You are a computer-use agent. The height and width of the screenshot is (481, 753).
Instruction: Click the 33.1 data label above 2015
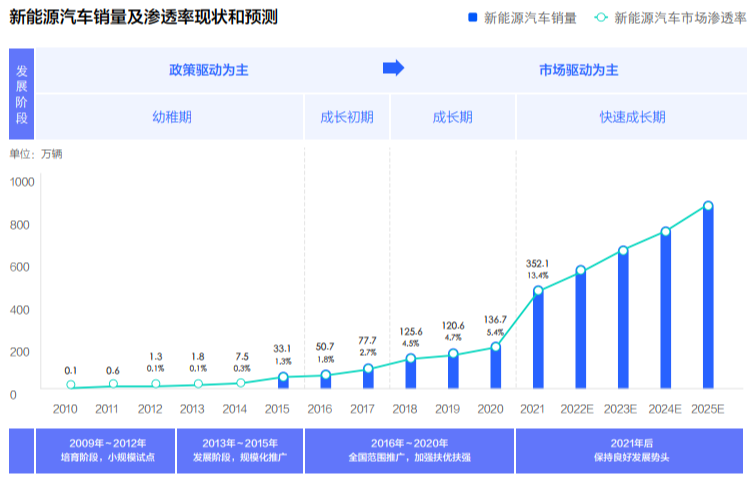click(x=282, y=349)
